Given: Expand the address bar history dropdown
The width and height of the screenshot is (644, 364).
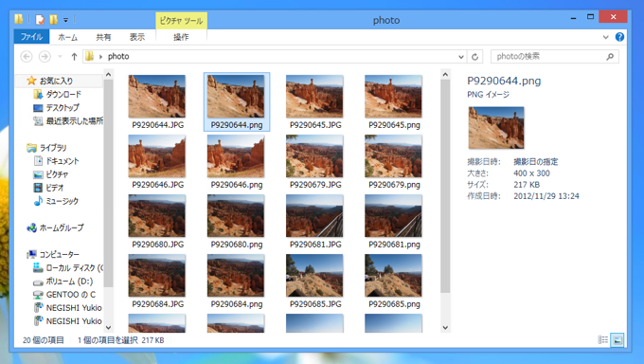Looking at the screenshot, I should point(461,57).
